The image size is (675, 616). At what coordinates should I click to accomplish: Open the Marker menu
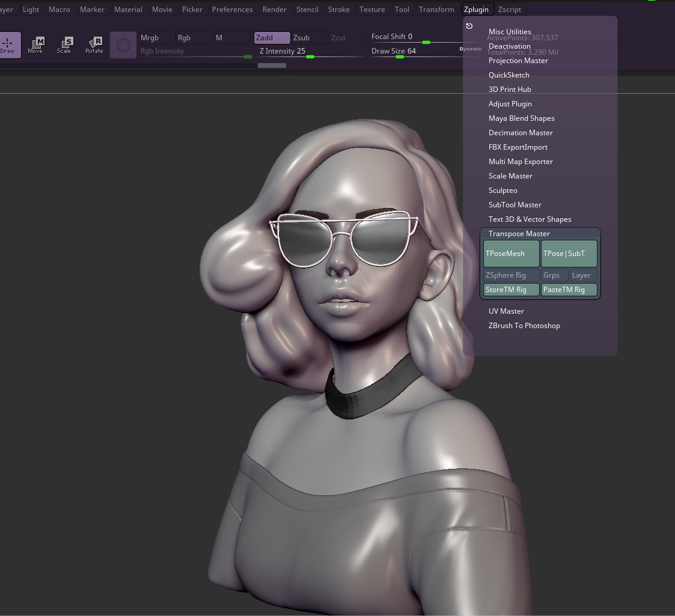point(92,10)
